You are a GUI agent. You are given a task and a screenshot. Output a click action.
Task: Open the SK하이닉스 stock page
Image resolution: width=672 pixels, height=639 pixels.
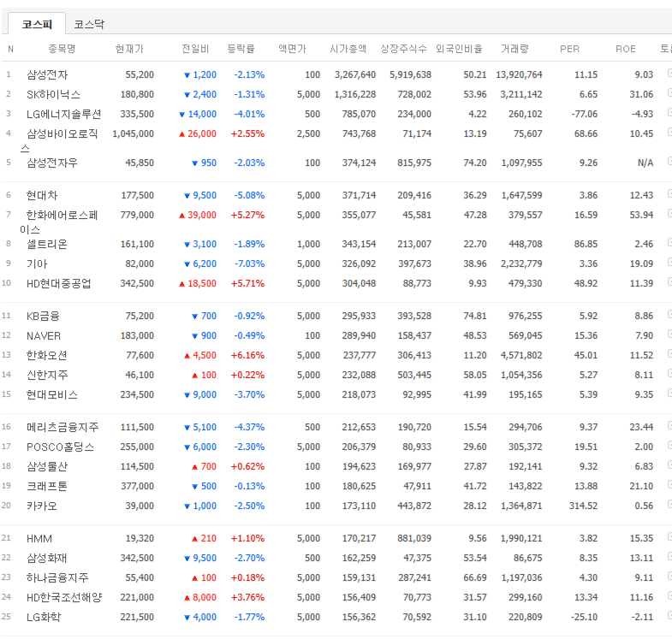(x=53, y=94)
